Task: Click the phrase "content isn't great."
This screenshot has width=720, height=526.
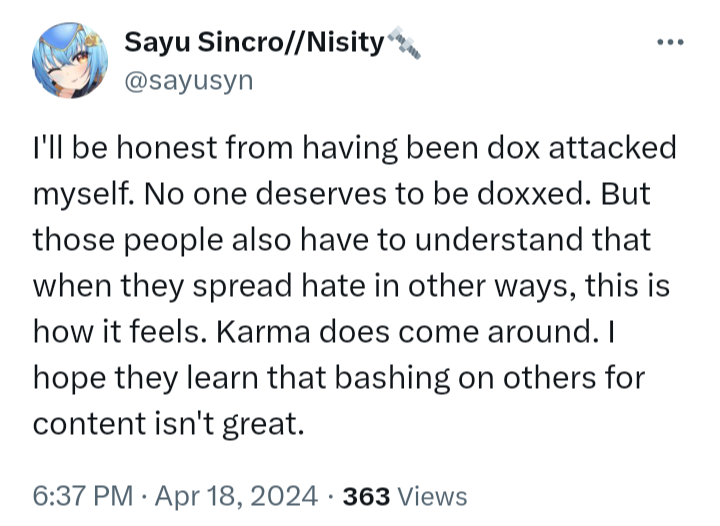Action: click(x=169, y=424)
